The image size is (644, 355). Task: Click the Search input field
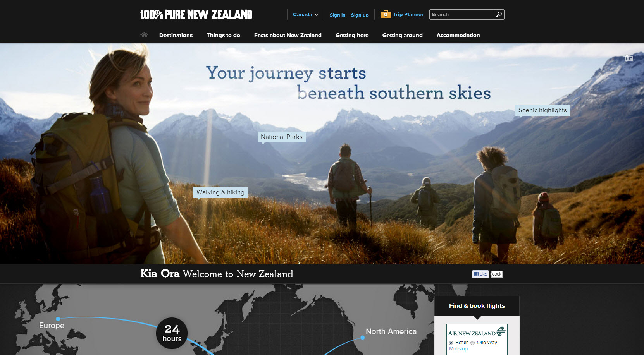(462, 15)
